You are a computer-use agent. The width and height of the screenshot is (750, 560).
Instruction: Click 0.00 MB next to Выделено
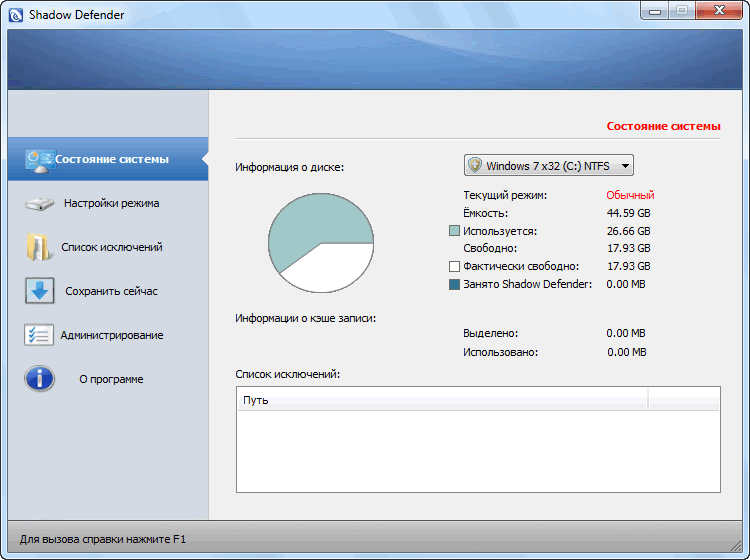coord(626,333)
